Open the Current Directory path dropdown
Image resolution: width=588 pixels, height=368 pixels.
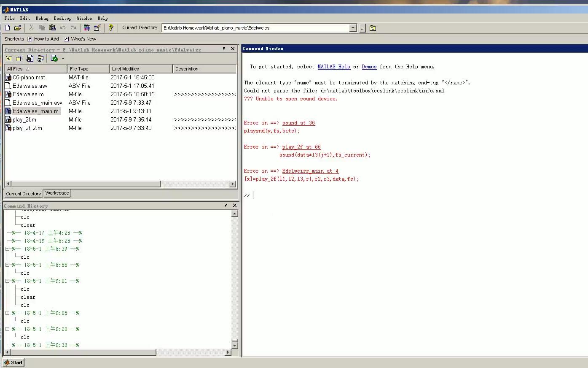[x=353, y=28]
